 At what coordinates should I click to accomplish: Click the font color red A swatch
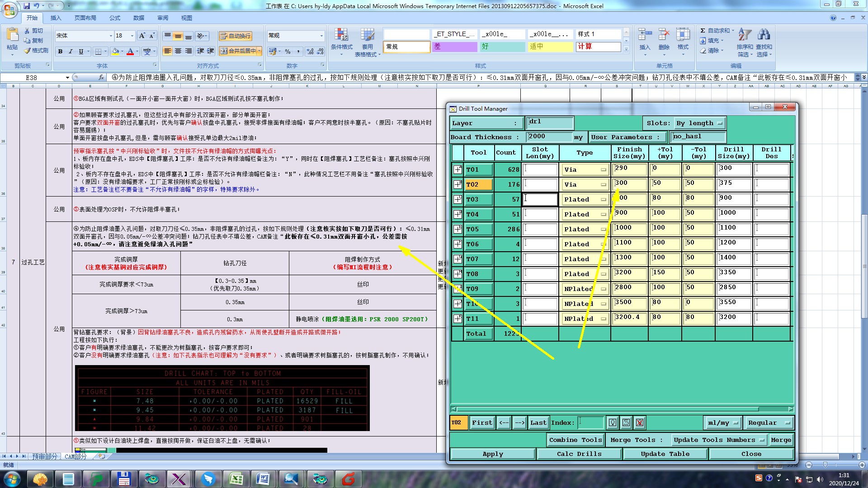coord(130,52)
